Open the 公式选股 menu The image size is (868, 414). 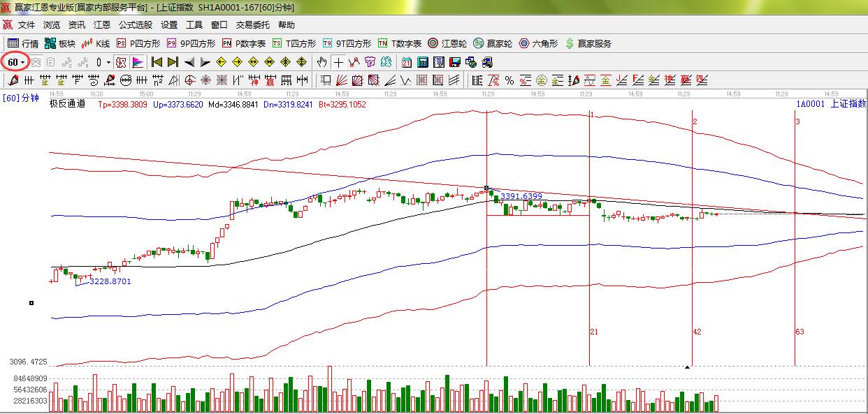pos(135,25)
